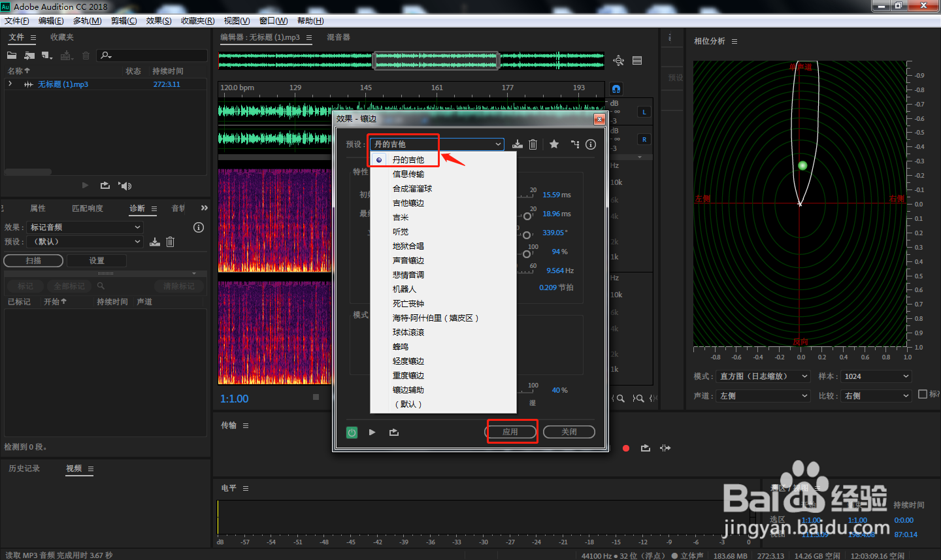
Task: Click the double-arrow to show more panel tabs
Action: [204, 208]
